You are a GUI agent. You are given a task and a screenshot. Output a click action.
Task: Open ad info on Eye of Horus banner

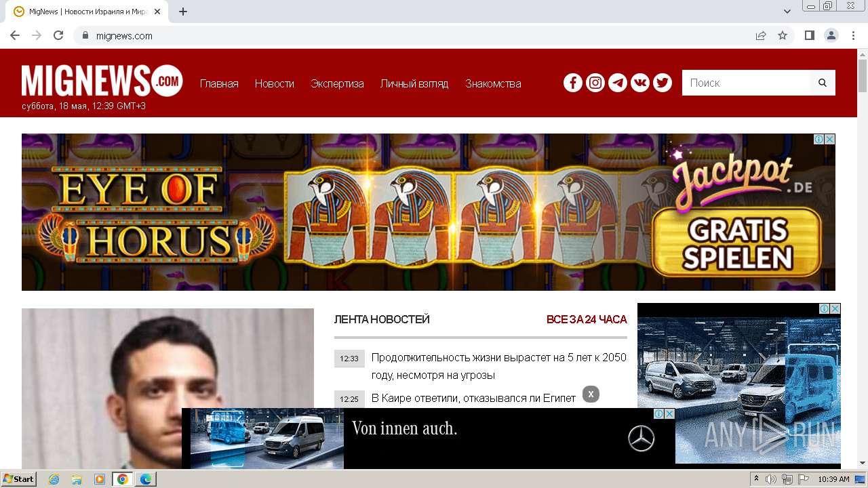pos(819,139)
